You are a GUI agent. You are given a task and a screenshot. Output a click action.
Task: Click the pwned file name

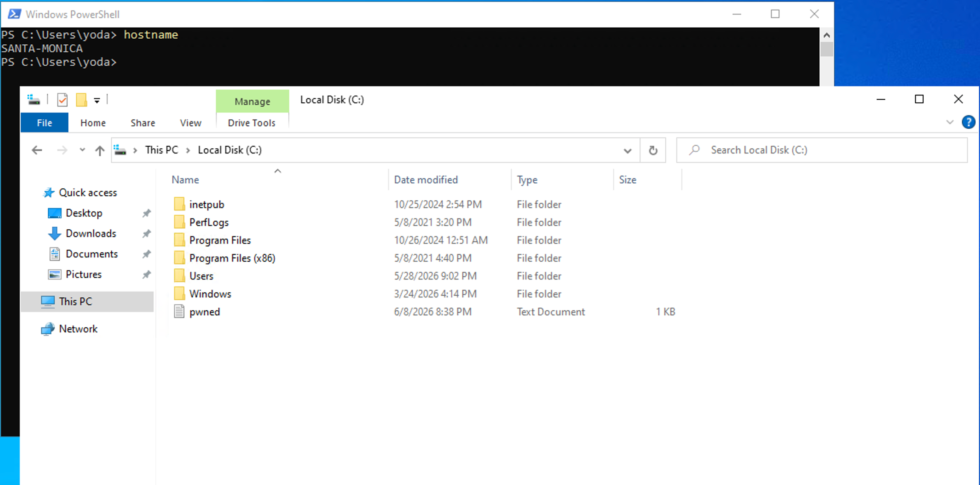click(205, 312)
